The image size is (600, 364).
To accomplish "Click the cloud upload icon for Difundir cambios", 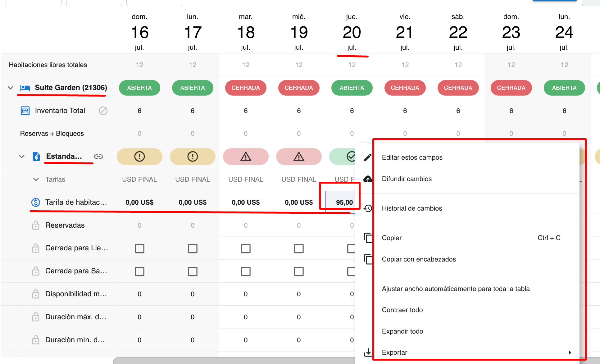I will pos(368,179).
